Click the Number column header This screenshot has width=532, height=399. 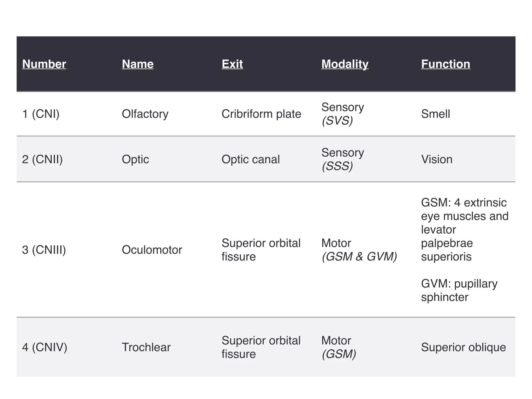44,64
